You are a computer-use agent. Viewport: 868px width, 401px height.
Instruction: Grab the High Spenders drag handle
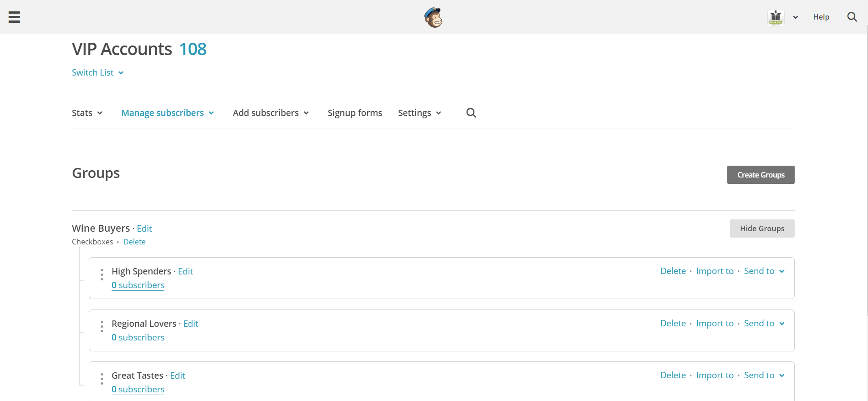coord(102,274)
